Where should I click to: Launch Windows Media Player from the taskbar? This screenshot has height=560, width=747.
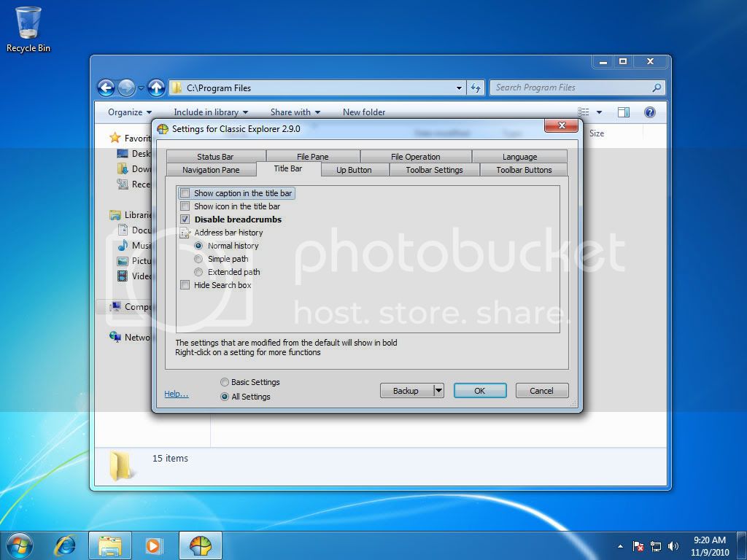(153, 545)
